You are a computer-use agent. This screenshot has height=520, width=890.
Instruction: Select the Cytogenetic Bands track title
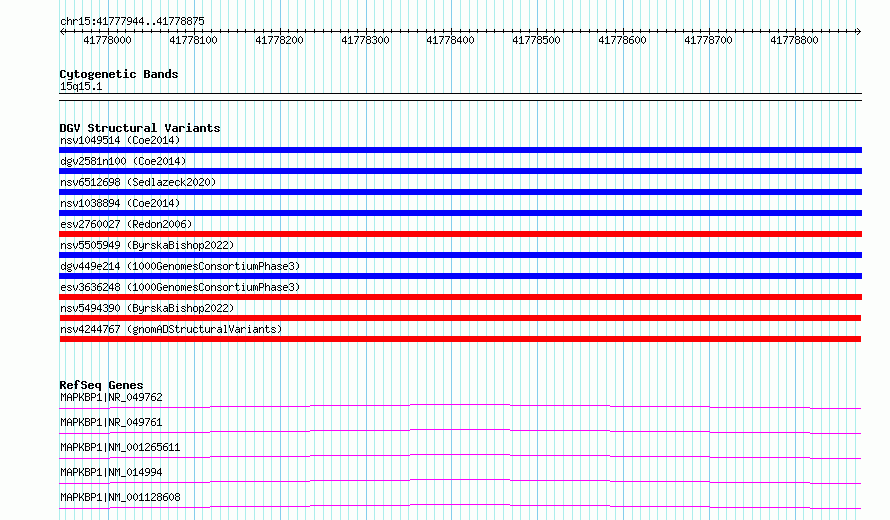point(119,74)
